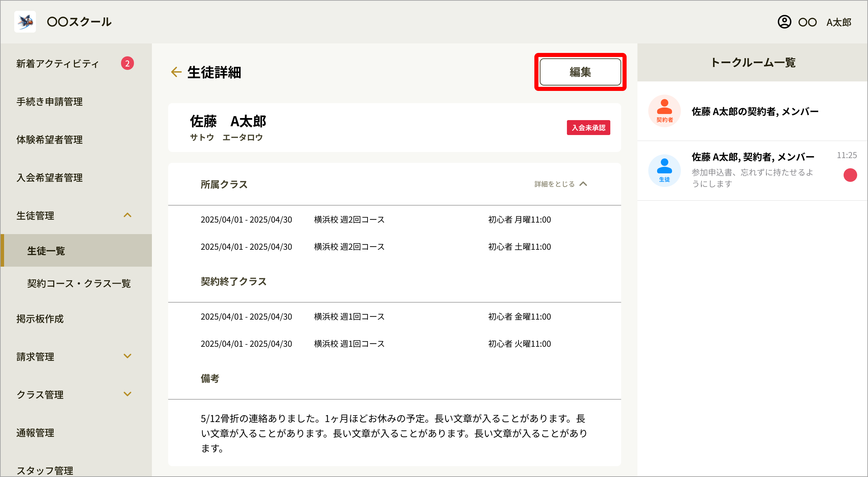Click the A太郎 username in header

(x=839, y=22)
